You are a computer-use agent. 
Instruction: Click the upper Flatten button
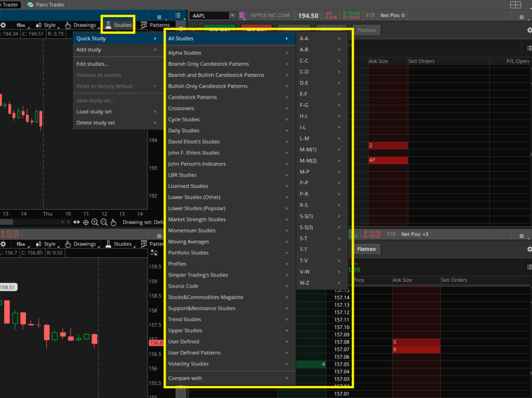click(366, 30)
